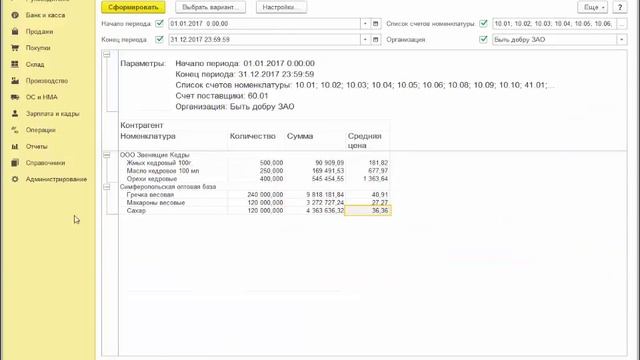The image size is (640, 360).
Task: Click the Операции icon
Action: pyautogui.click(x=15, y=130)
